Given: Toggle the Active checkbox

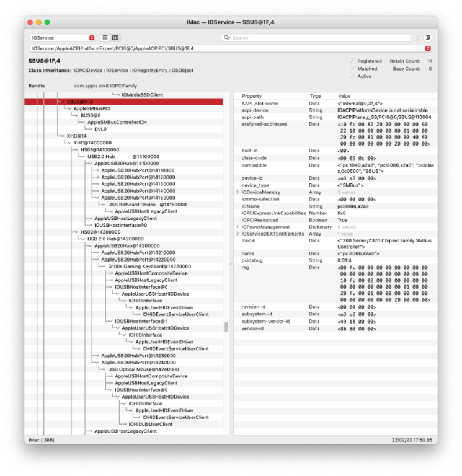Looking at the screenshot, I should pos(352,76).
